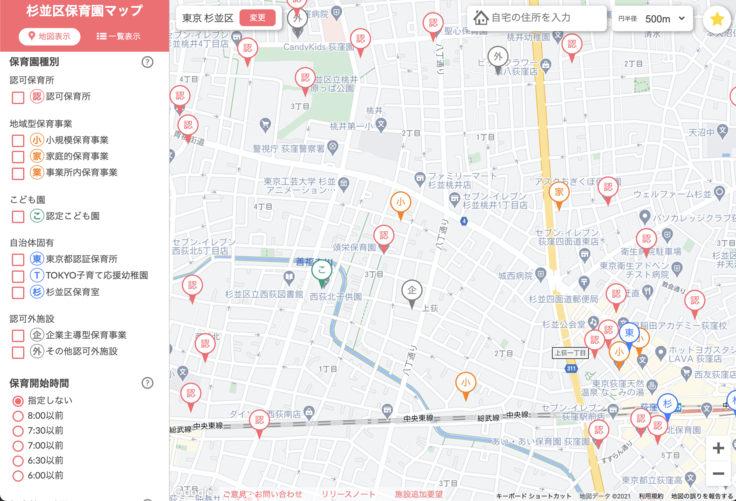Open help icon beside 保育開始時間
This screenshot has height=501, width=736.
(148, 383)
